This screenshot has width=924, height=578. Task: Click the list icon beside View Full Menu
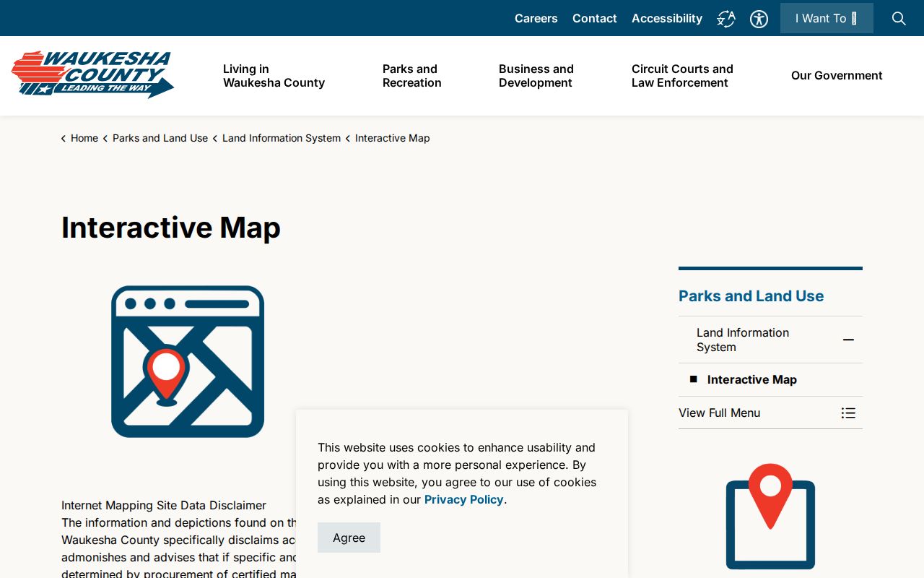tap(848, 413)
